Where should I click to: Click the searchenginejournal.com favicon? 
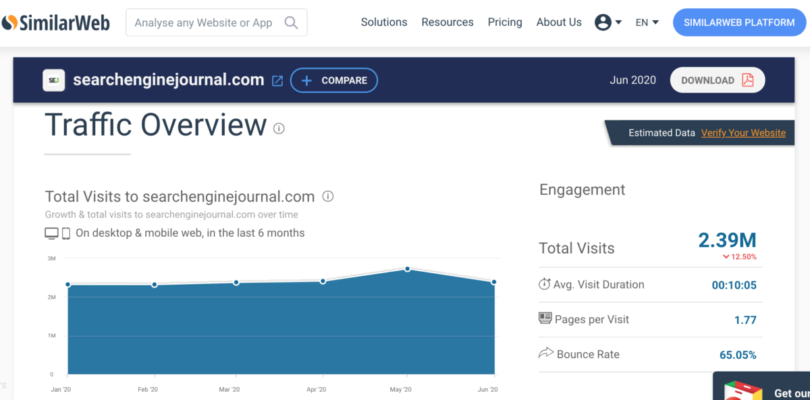click(x=54, y=80)
